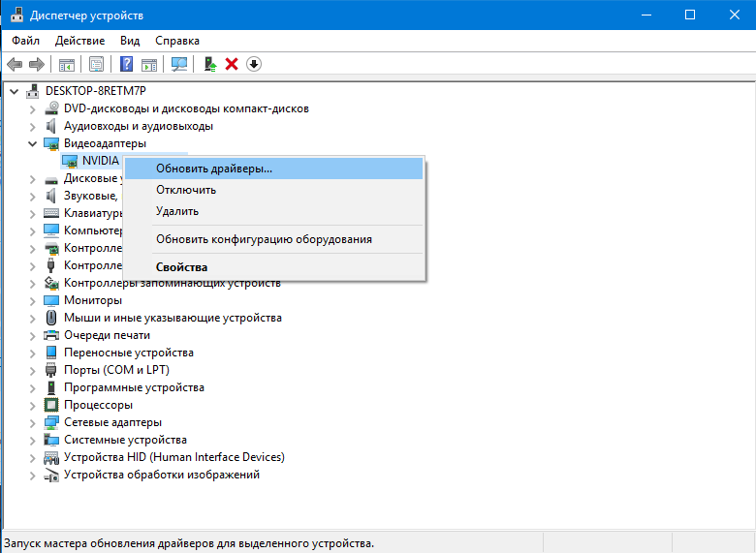Viewport: 756px width, 553px height.
Task: Expand the Сетевые адаптеры node
Action: tap(33, 422)
